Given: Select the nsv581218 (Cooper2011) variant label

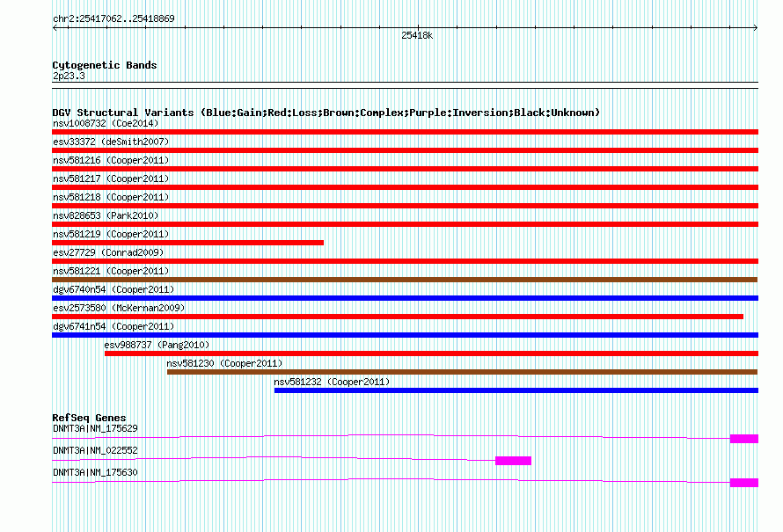Looking at the screenshot, I should [111, 197].
